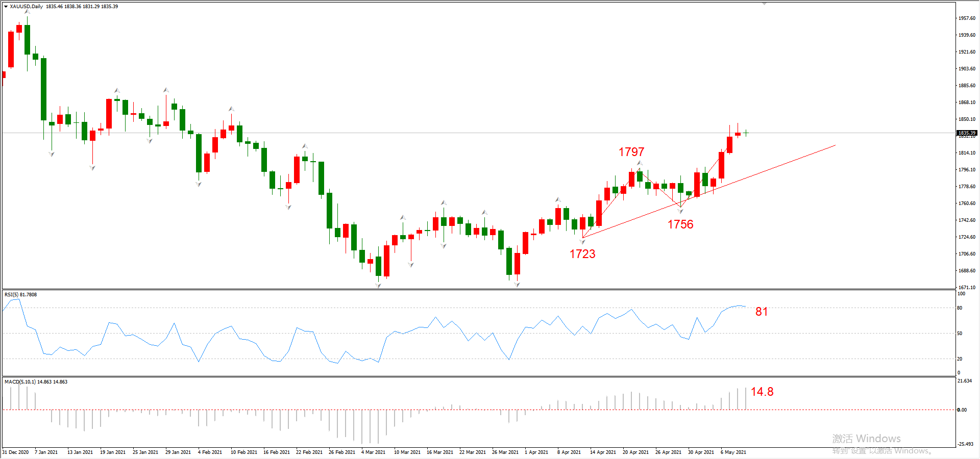Select the latest green doji candle

[x=746, y=133]
